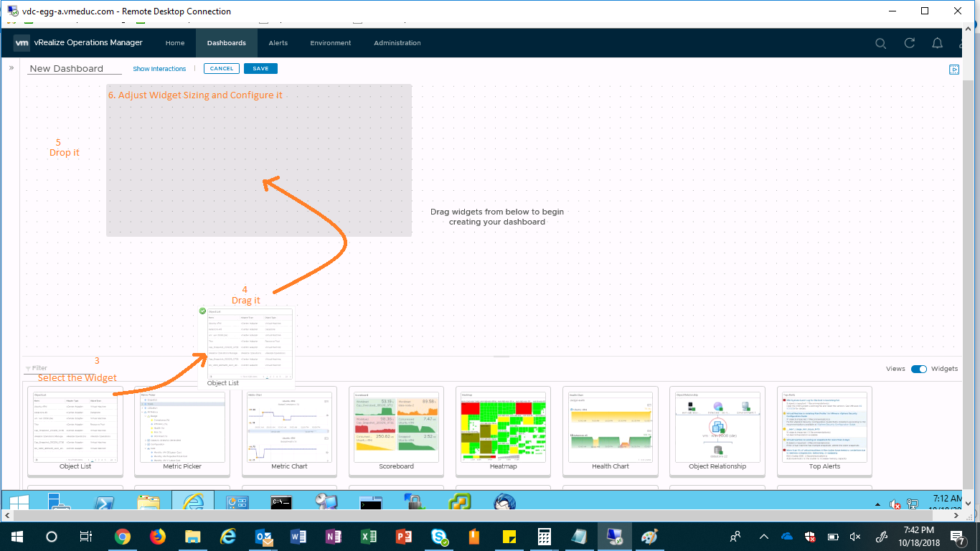Switch the Widgets toggle to Views
980x551 pixels.
click(919, 369)
